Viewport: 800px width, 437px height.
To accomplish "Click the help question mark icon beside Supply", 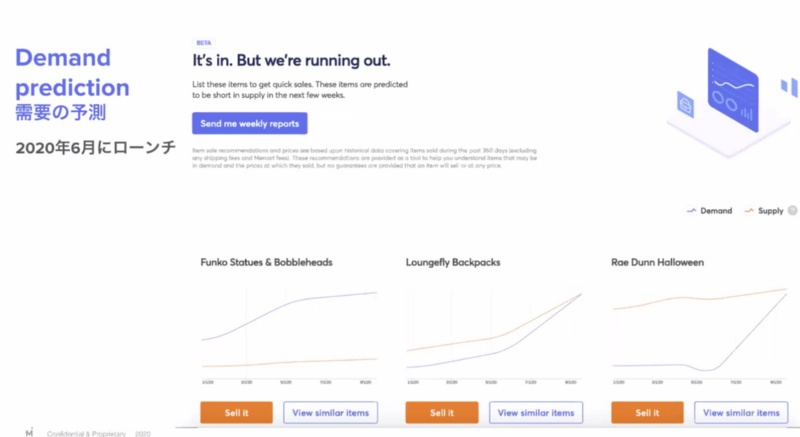I will point(792,211).
